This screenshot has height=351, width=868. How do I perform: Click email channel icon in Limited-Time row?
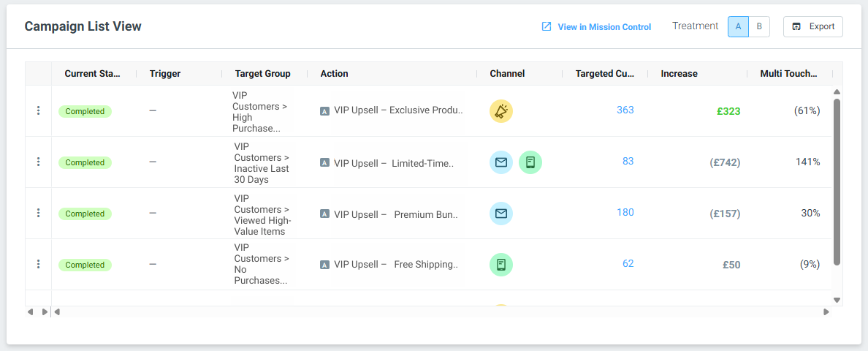pos(501,162)
